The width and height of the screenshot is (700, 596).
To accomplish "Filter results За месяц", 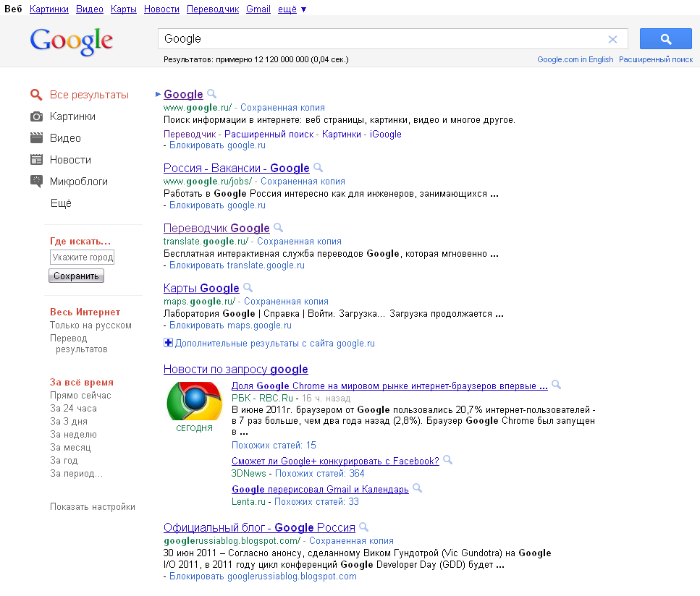I will pyautogui.click(x=70, y=447).
